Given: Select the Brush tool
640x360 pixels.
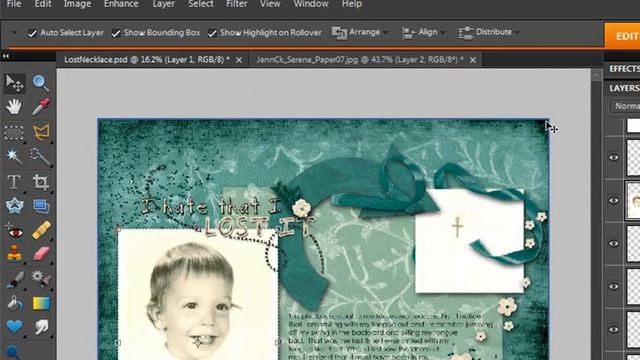Looking at the screenshot, I should tap(15, 280).
